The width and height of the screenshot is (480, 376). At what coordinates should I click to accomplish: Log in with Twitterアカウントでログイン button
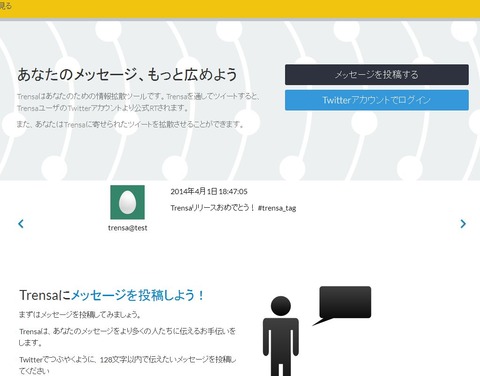(x=377, y=100)
